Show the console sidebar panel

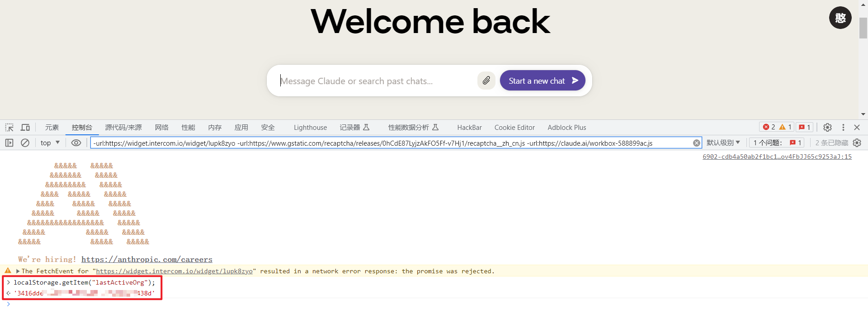coord(9,143)
